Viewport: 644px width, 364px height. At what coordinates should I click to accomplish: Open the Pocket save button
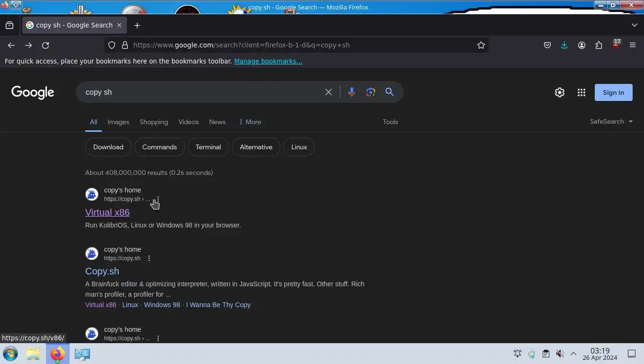point(547,45)
